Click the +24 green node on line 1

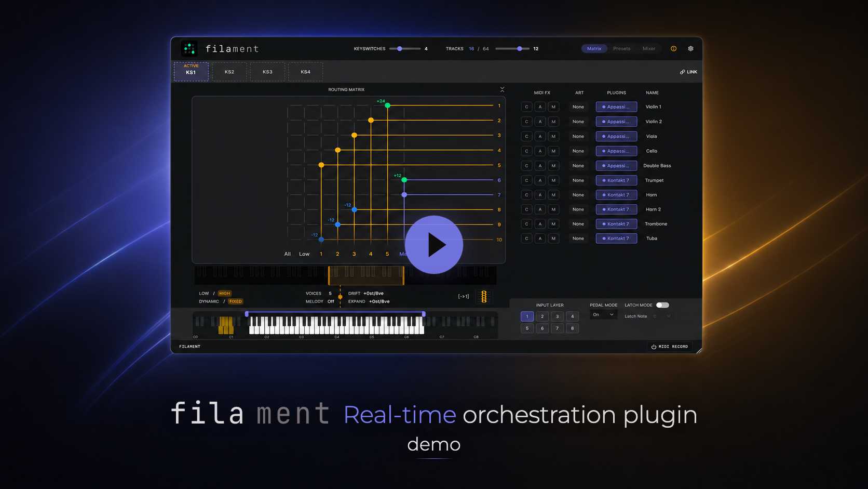click(x=387, y=105)
